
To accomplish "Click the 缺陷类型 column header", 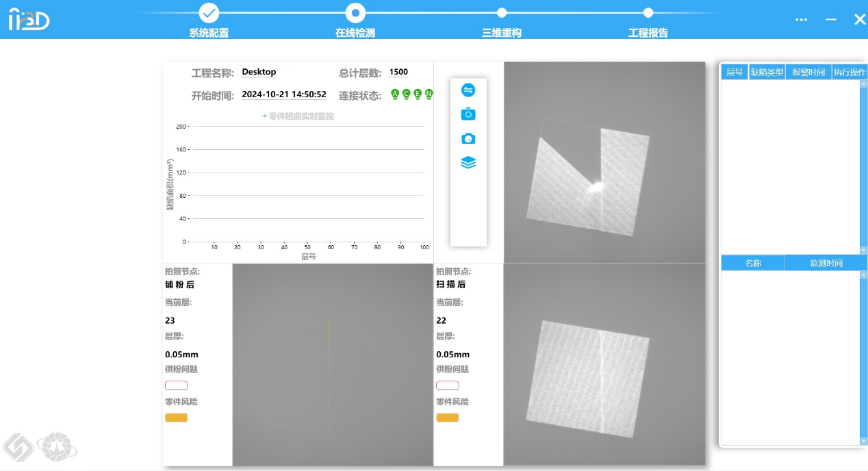I will click(x=767, y=72).
